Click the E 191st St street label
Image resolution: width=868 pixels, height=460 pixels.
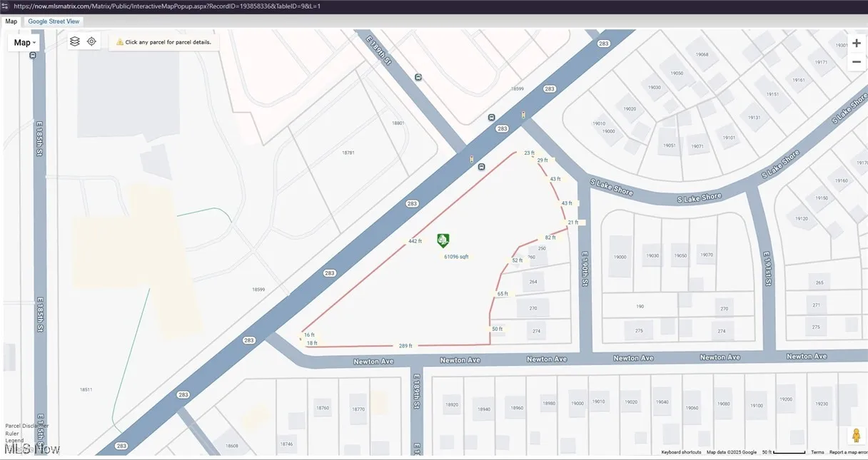[x=767, y=269]
